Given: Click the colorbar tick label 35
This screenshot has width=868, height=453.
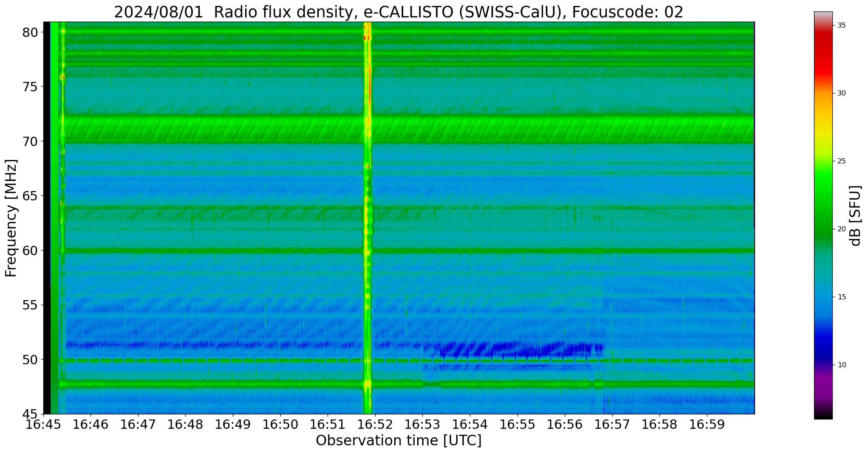Looking at the screenshot, I should [x=841, y=25].
